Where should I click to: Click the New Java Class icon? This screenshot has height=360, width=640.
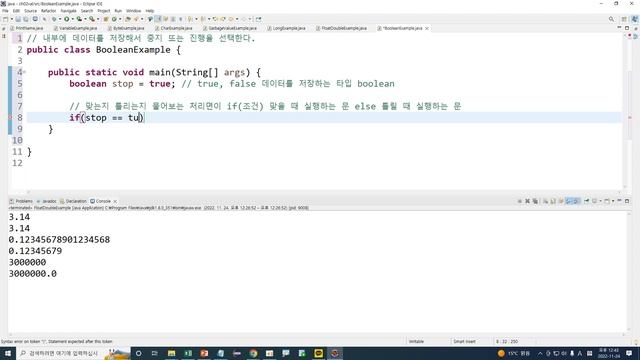pyautogui.click(x=114, y=19)
